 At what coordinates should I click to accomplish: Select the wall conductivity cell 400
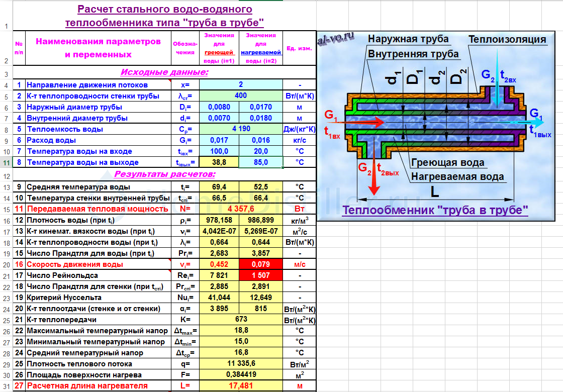point(241,95)
